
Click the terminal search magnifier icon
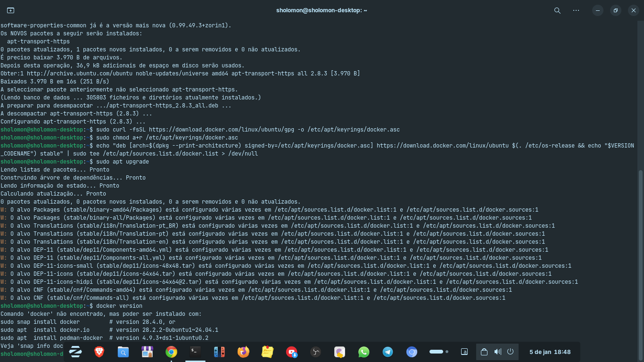click(557, 10)
